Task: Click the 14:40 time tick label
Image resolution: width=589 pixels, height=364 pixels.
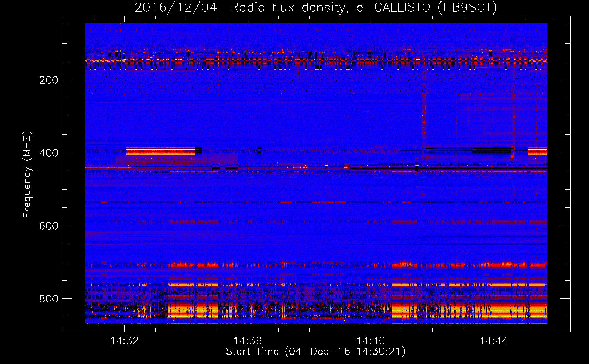Action: tap(371, 341)
